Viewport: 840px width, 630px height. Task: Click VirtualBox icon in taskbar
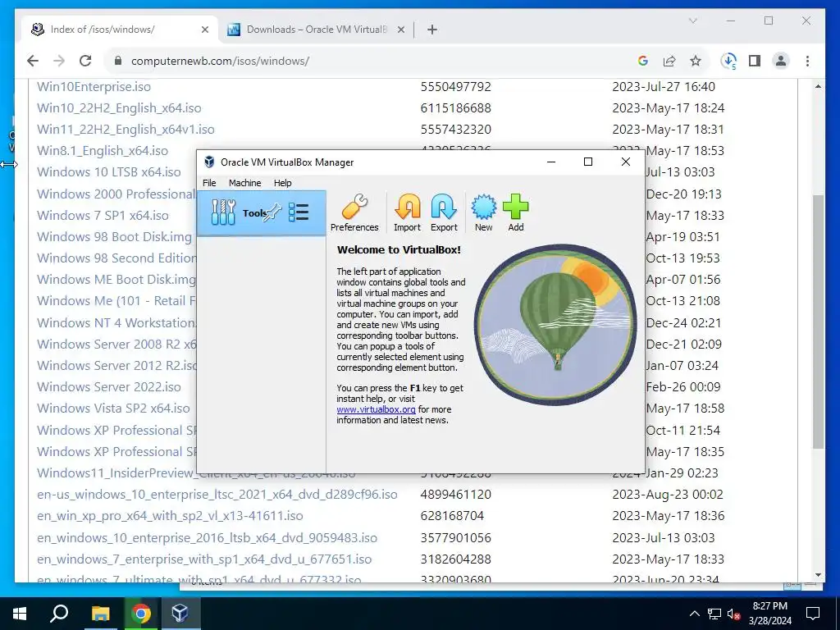click(180, 614)
